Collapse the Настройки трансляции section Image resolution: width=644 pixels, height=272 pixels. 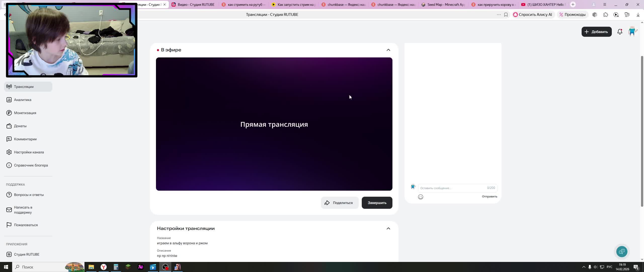pos(388,228)
